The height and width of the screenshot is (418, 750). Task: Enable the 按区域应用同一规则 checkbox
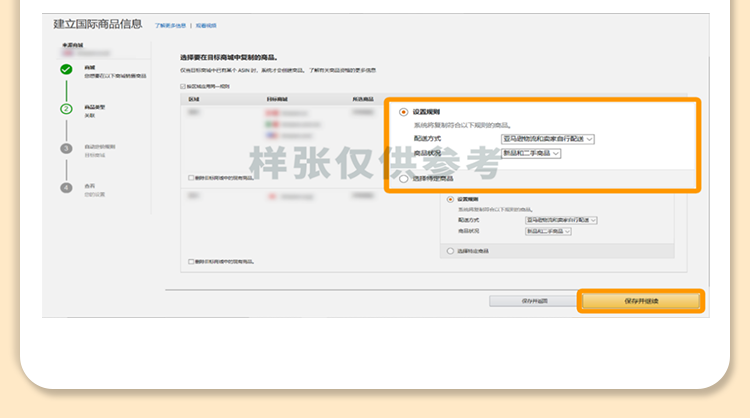pos(183,87)
